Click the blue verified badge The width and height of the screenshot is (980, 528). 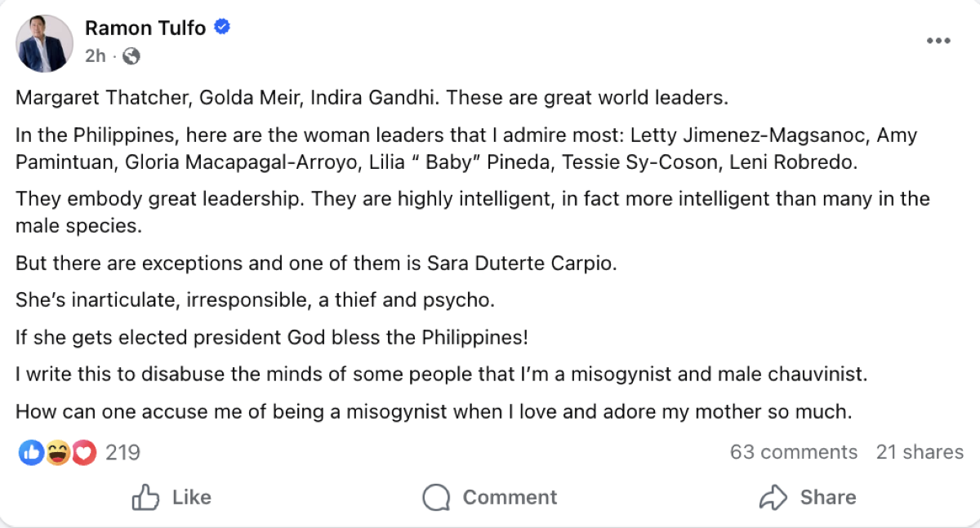coord(221,28)
